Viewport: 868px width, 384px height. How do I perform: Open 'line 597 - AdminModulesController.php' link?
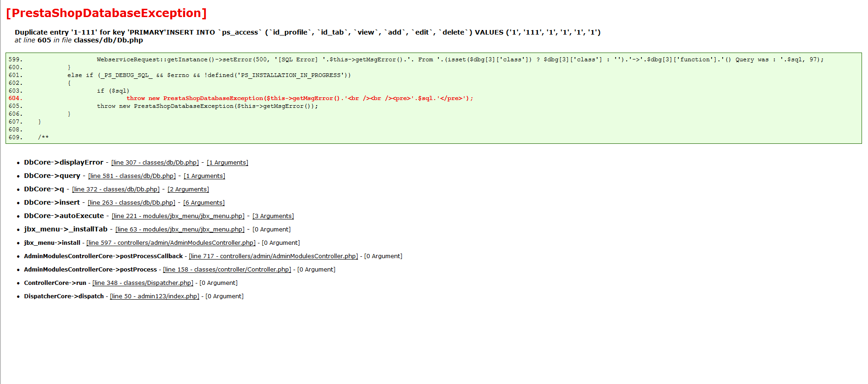[x=171, y=243]
